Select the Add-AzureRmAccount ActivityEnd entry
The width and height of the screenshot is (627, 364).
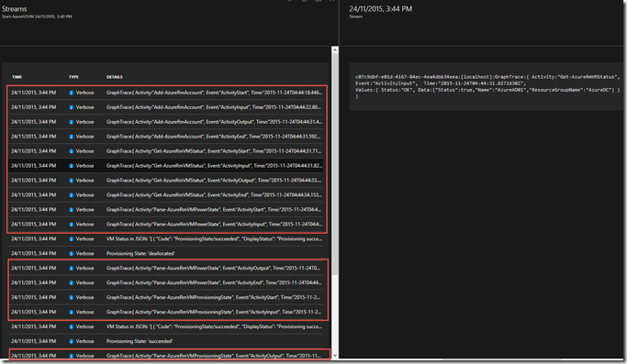(x=165, y=137)
